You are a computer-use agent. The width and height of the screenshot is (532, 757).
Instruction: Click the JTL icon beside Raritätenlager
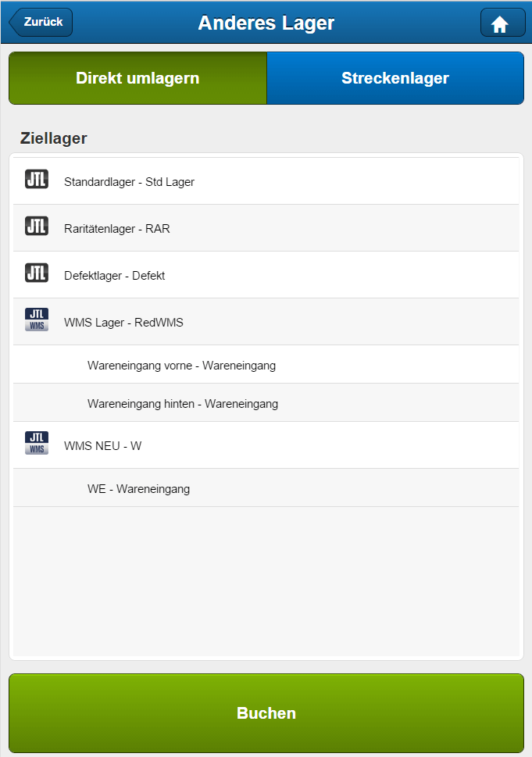click(37, 226)
